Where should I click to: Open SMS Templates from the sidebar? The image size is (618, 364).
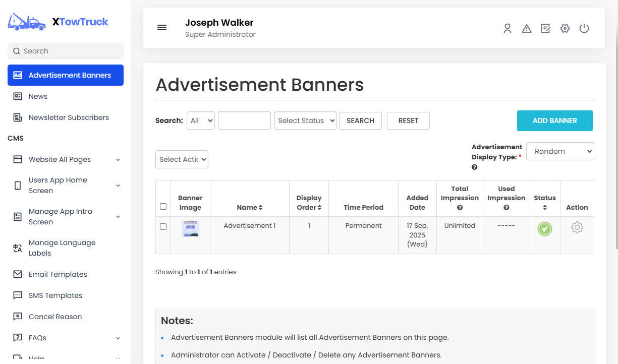[x=17, y=295]
